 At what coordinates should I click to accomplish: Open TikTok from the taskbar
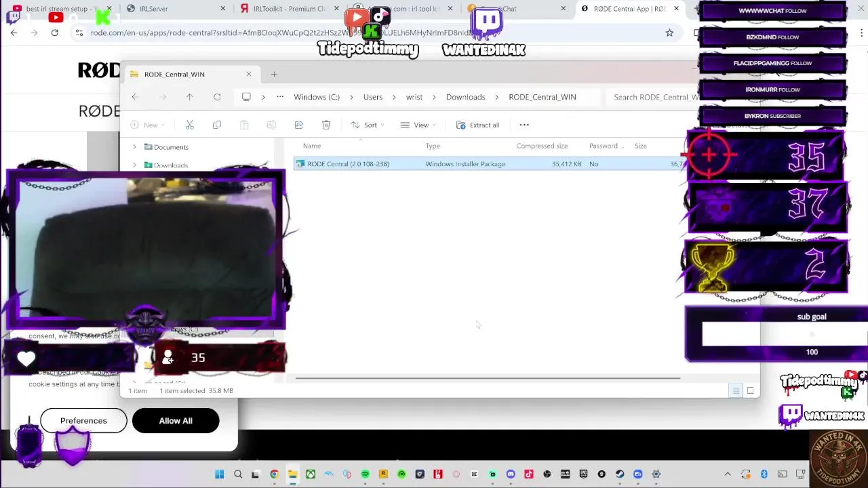[529, 474]
